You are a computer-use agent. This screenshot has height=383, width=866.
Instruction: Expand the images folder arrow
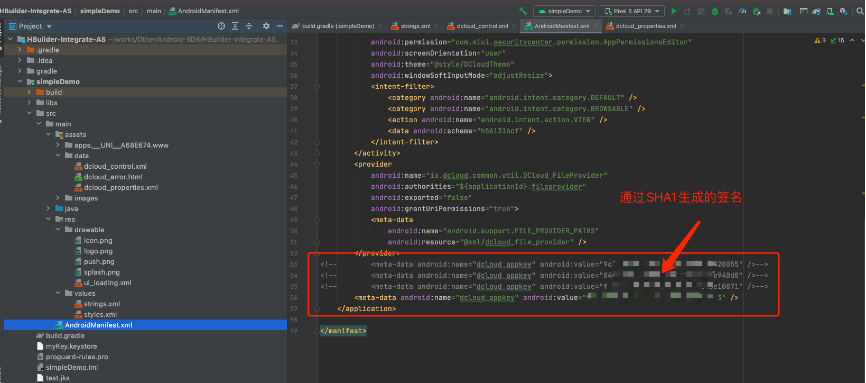[x=57, y=198]
